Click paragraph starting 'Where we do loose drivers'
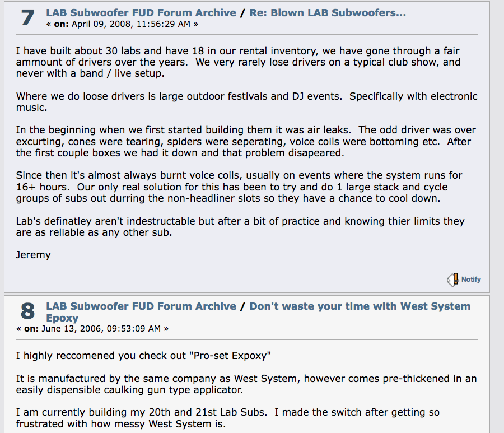 point(247,102)
